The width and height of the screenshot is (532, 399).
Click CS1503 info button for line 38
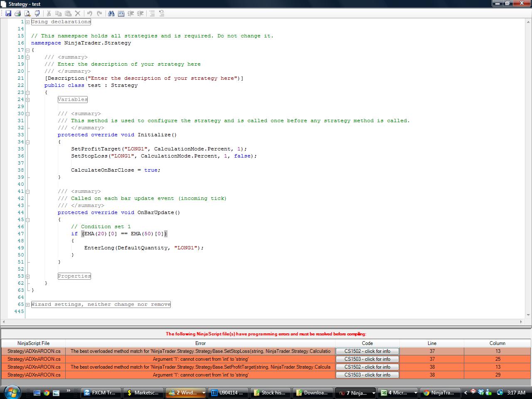[367, 375]
